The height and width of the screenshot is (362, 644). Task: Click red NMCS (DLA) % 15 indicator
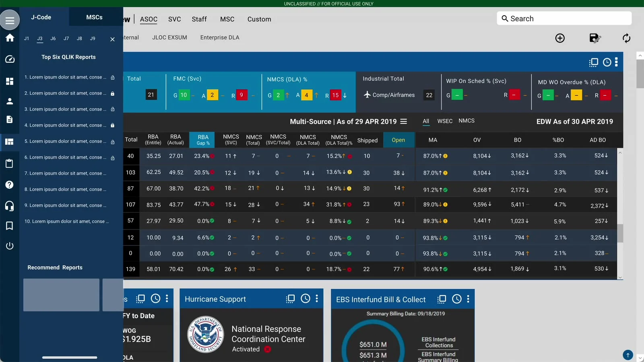[335, 95]
